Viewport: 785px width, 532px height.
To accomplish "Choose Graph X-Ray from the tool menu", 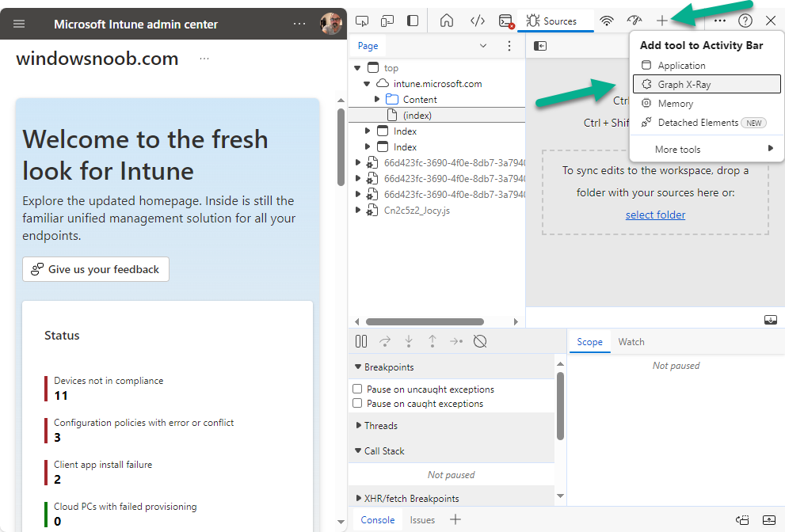I will [707, 84].
